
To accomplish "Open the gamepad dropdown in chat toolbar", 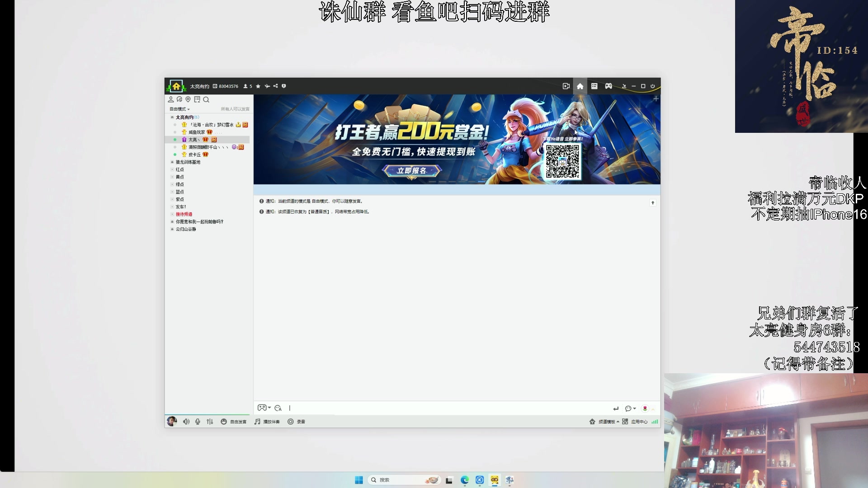I will [x=264, y=408].
